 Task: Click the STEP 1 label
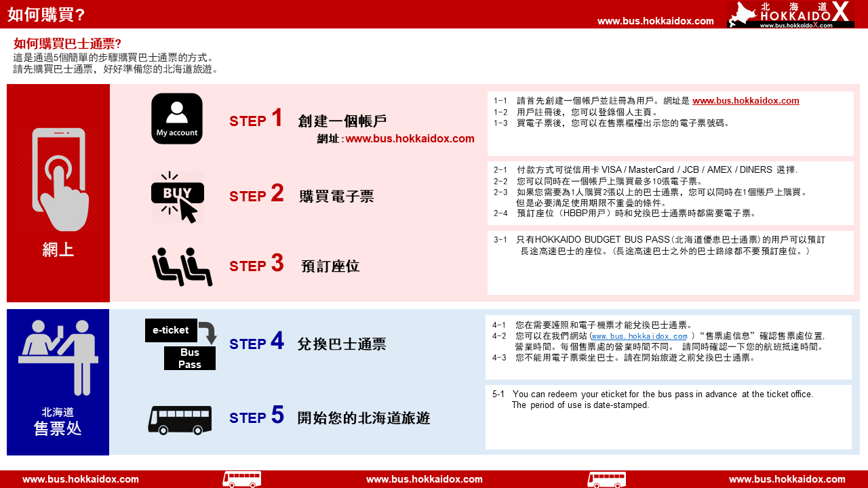click(256, 119)
